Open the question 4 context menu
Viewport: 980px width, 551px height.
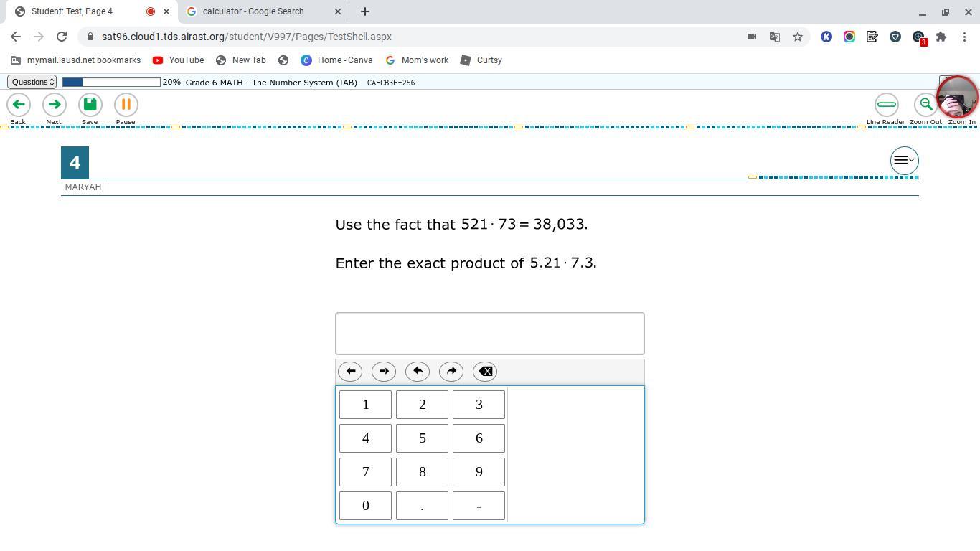[904, 160]
